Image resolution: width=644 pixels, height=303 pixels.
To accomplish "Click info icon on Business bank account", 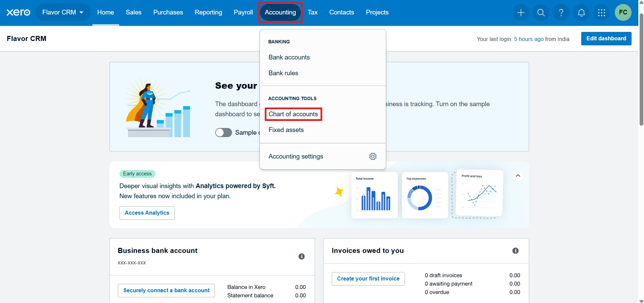I will (302, 256).
